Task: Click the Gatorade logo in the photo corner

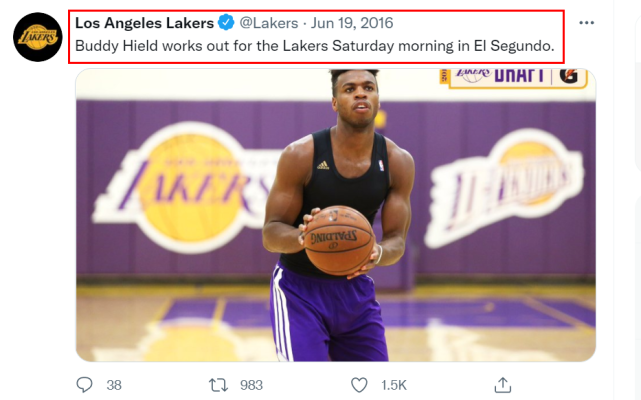Action: (x=569, y=76)
